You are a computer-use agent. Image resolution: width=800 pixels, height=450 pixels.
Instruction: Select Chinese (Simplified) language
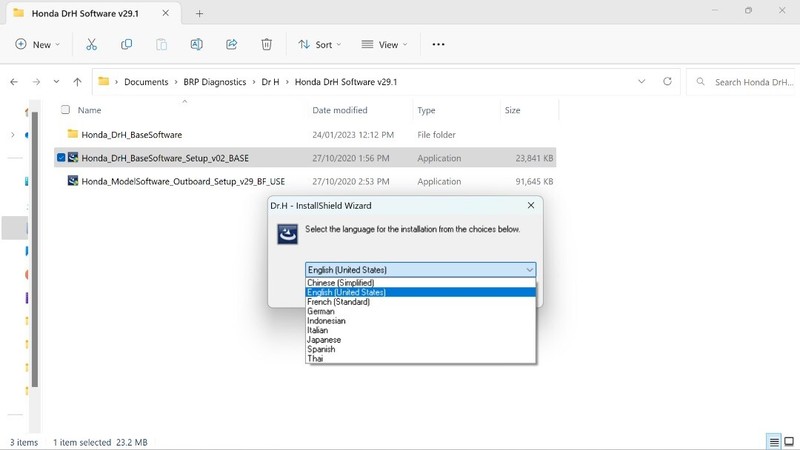coord(420,283)
